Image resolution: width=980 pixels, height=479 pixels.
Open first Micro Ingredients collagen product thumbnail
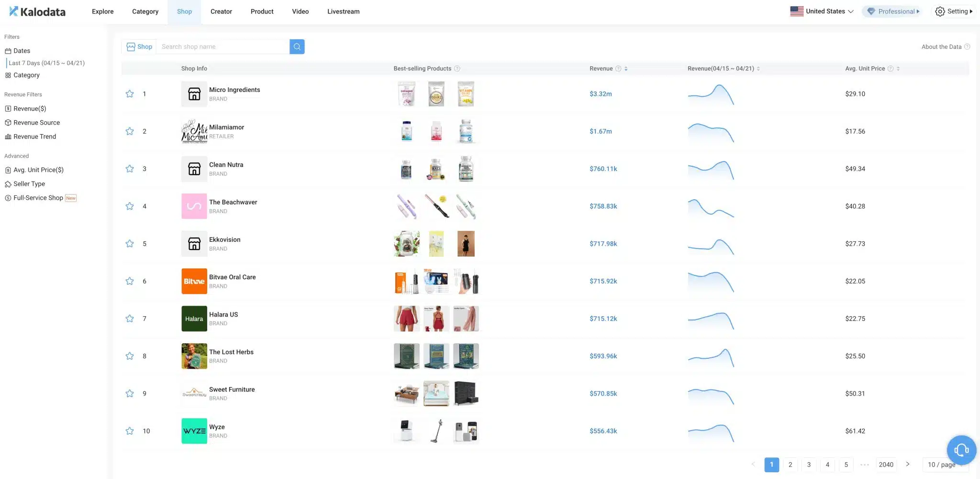(x=406, y=94)
